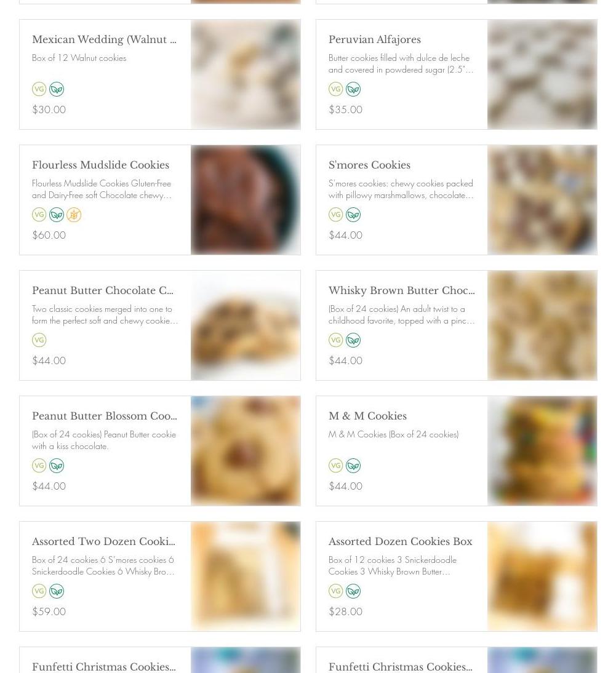Select the Assorted Dozen Cookies Box title
616x673 pixels.
click(x=400, y=541)
